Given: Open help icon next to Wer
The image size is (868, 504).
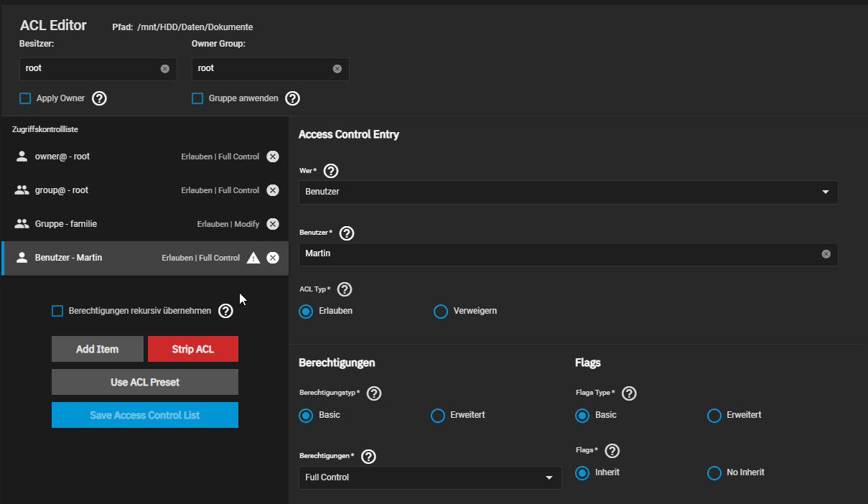Looking at the screenshot, I should [x=331, y=171].
